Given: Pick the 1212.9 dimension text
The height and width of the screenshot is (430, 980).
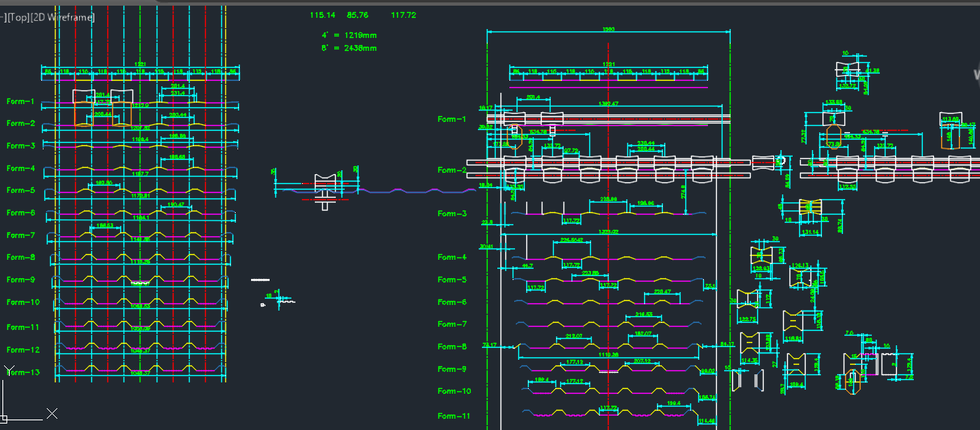Looking at the screenshot, I should [140, 106].
